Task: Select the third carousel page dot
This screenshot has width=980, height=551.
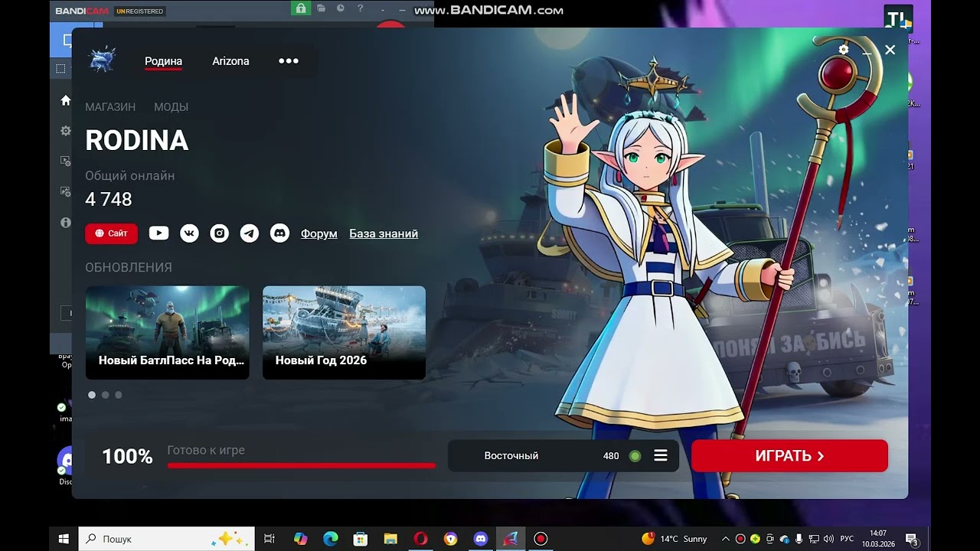Action: (119, 395)
